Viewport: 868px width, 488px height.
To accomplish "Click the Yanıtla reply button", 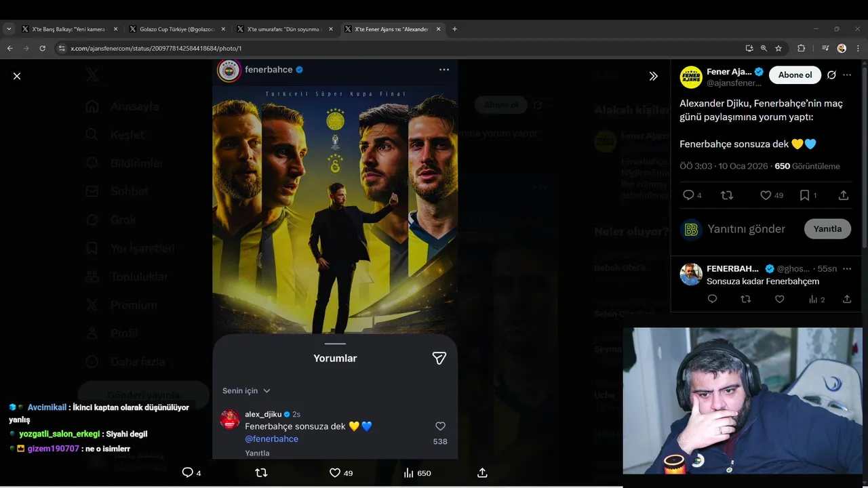I will point(827,229).
